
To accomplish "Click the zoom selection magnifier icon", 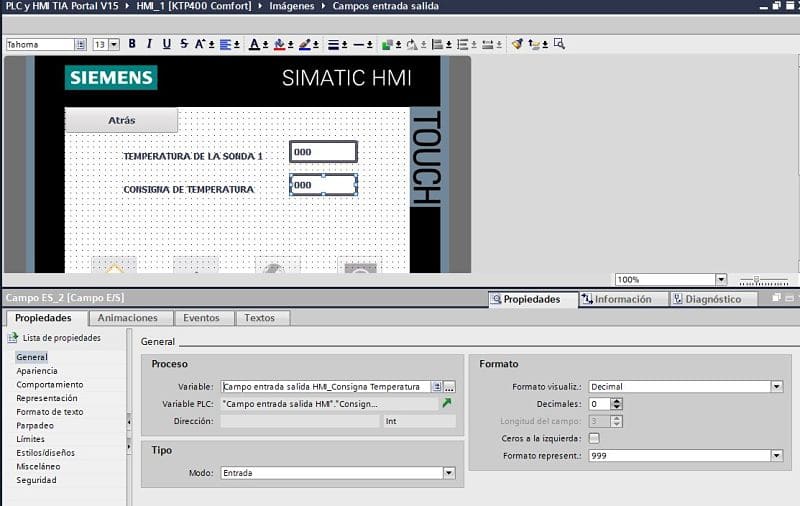I will tap(559, 44).
